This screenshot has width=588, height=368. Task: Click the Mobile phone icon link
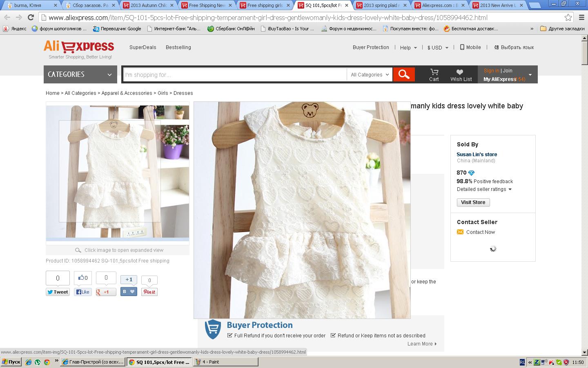[462, 47]
